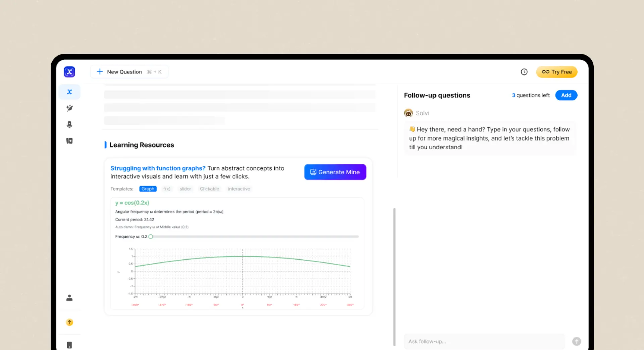This screenshot has height=350, width=644.
Task: Activate the microphone voice input icon
Action: 69,124
